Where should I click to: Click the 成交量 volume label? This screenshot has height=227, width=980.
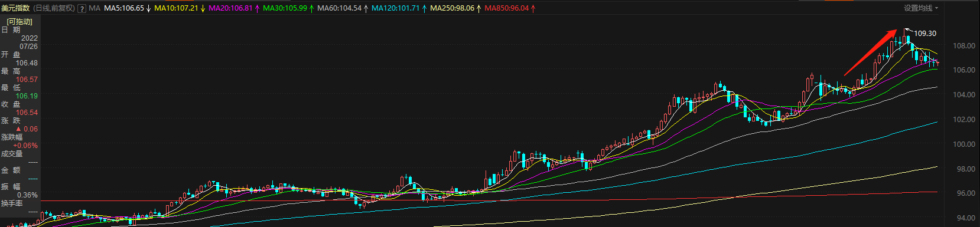click(x=12, y=154)
